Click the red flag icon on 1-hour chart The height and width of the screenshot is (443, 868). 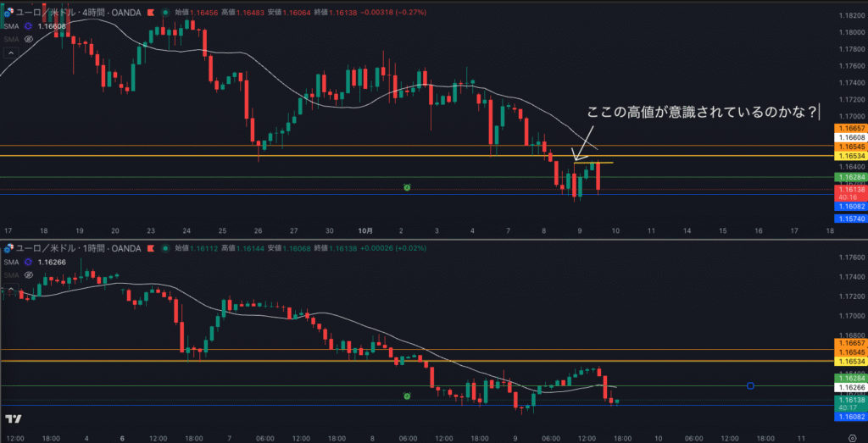[x=150, y=248]
